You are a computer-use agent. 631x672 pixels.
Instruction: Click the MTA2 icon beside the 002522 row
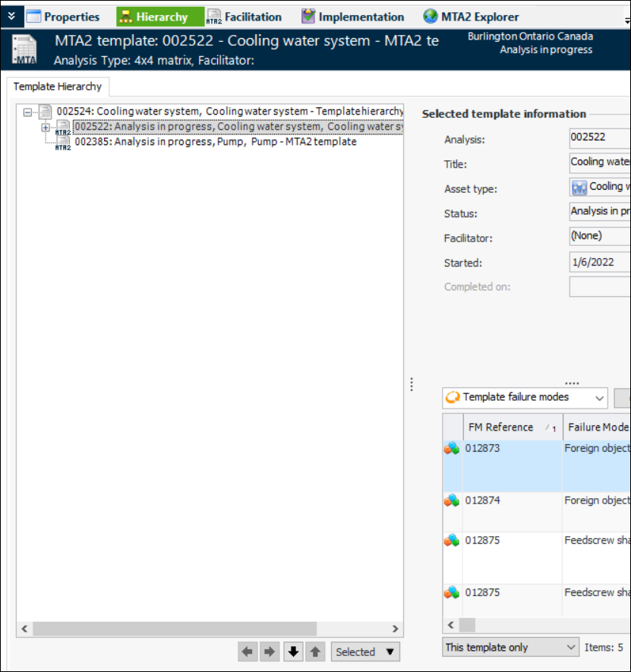click(63, 128)
